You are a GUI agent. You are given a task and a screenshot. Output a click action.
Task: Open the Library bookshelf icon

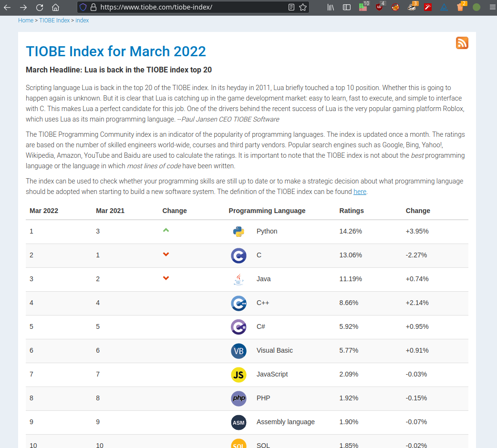coord(331,7)
